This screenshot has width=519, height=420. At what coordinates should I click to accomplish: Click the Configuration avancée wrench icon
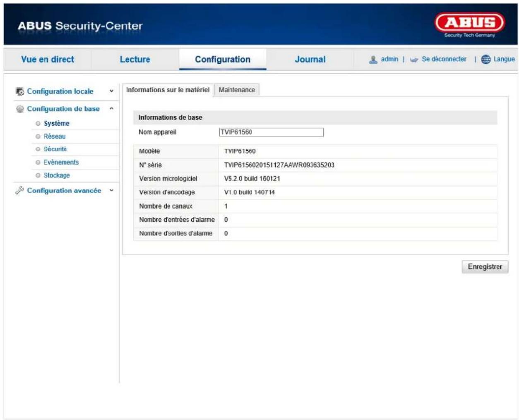point(19,190)
